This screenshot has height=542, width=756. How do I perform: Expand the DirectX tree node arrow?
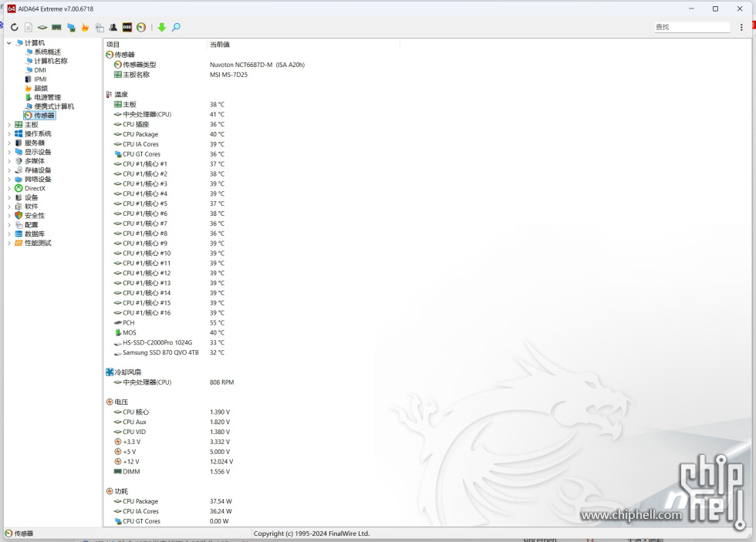[x=9, y=188]
